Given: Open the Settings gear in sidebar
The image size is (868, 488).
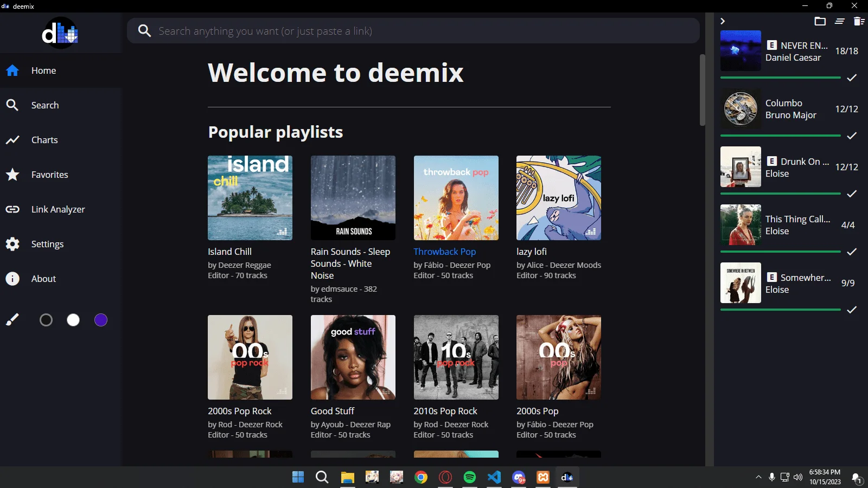Looking at the screenshot, I should coord(12,244).
